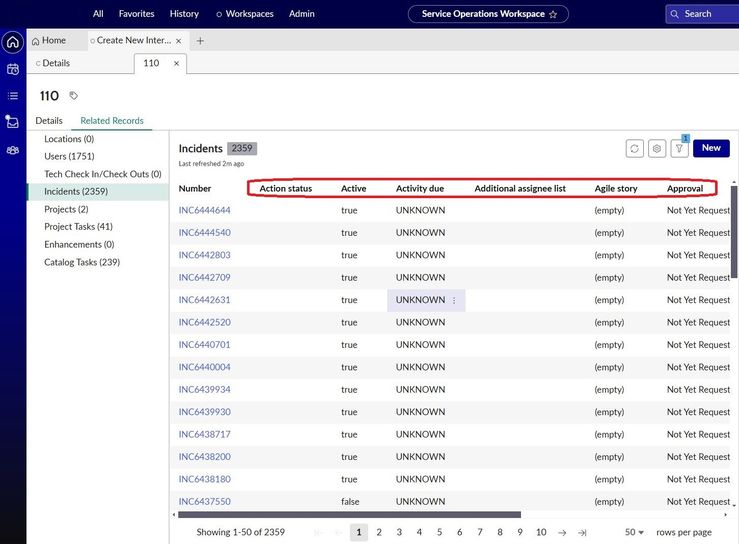Select Users (1751) related list
Viewport: 739px width, 544px height.
(69, 157)
